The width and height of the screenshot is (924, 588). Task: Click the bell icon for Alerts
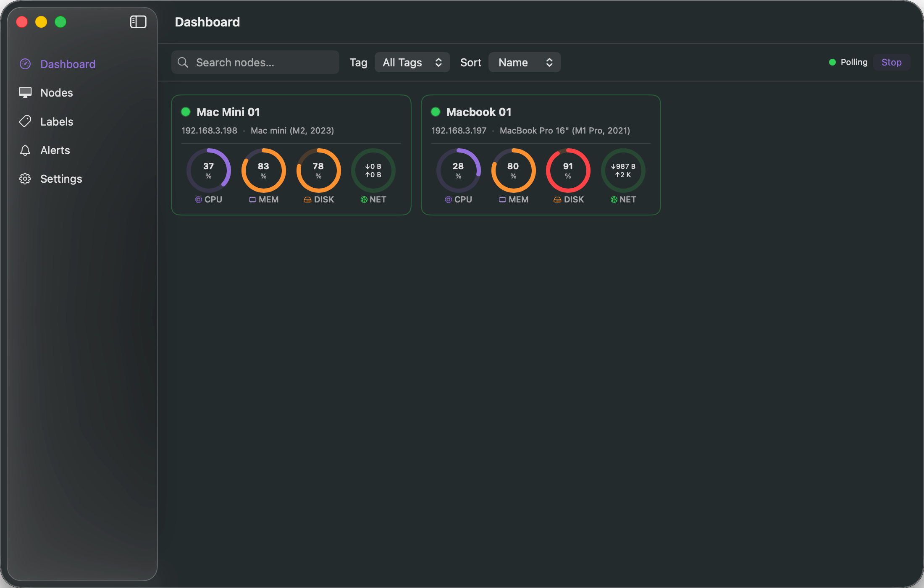coord(25,150)
